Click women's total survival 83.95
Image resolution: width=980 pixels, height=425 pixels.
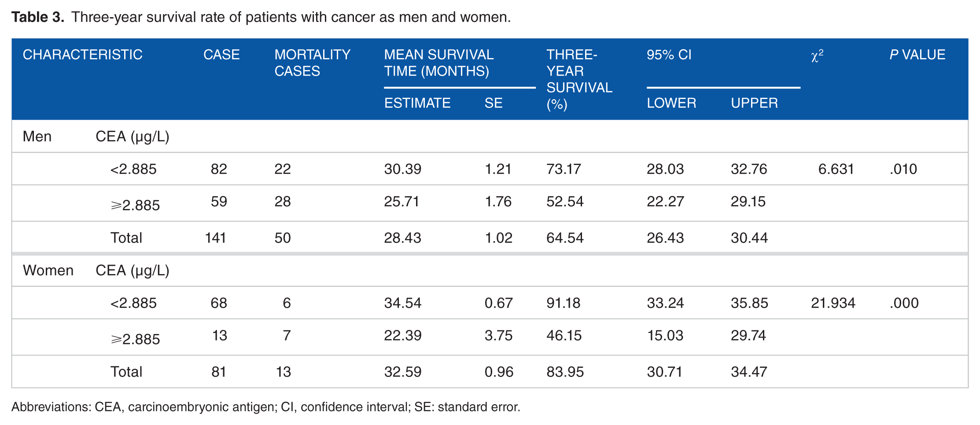(x=565, y=372)
